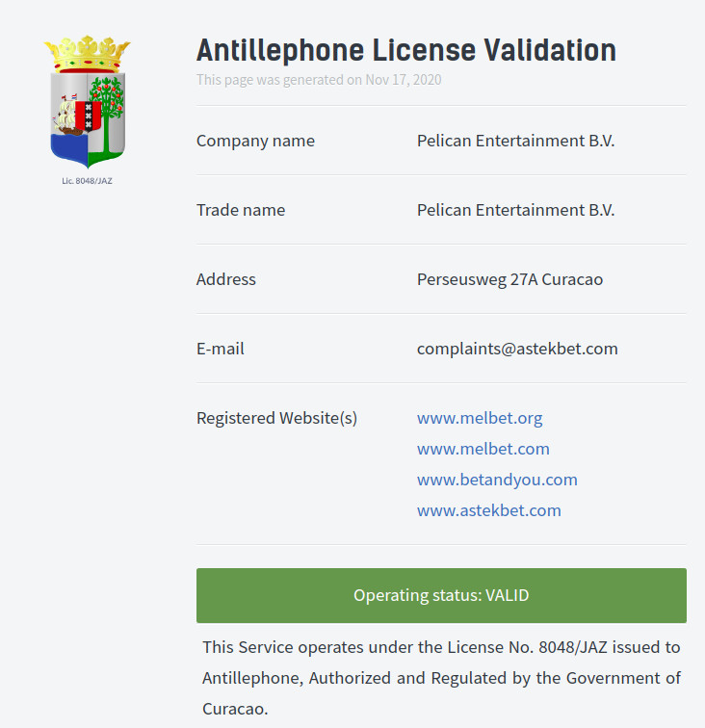Click the page generated on Nov 17, 2020 text
This screenshot has width=705, height=728.
(319, 80)
